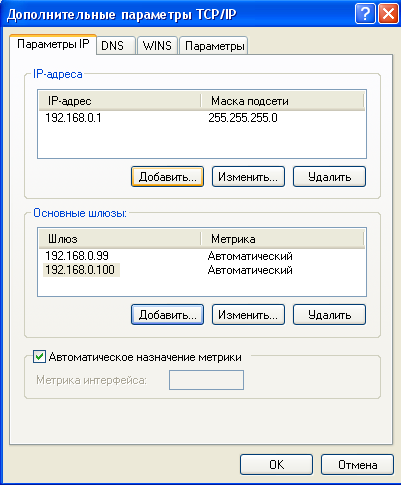401x485 pixels.
Task: Close the TCP/IP advanced settings dialog
Action: (x=388, y=14)
